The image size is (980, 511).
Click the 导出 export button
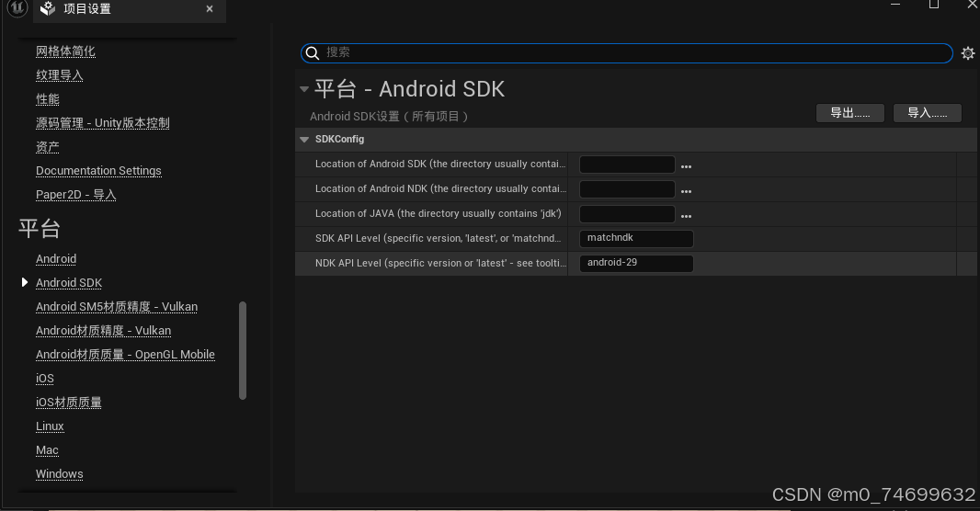850,113
